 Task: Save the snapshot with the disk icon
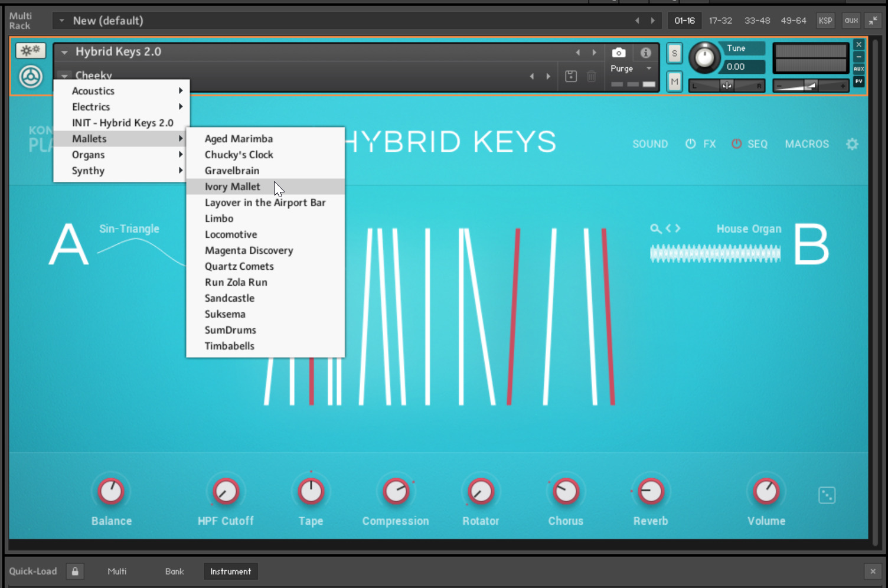[x=571, y=76]
